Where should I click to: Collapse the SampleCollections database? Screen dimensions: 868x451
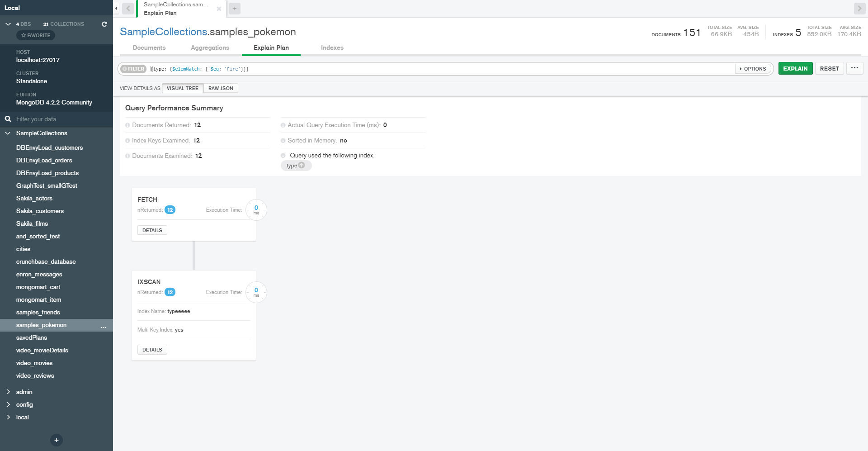8,133
